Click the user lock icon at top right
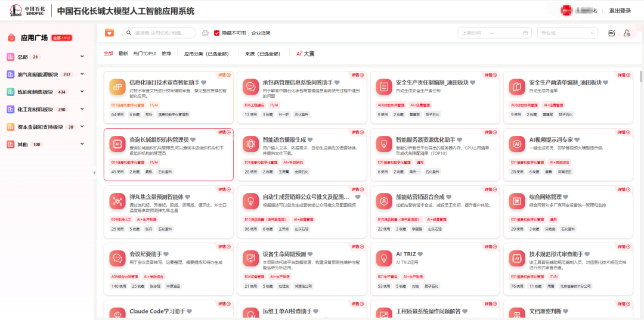644x320 pixels. click(x=626, y=33)
